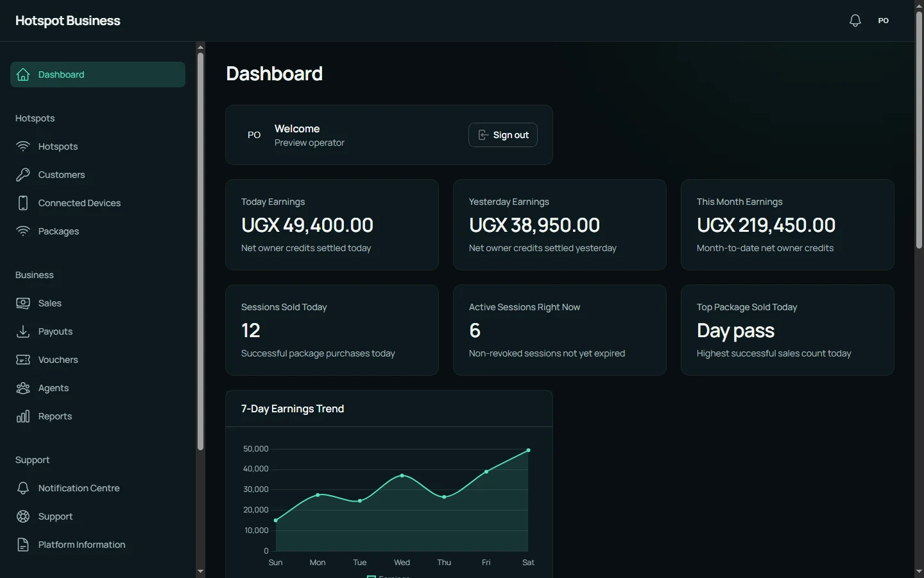Click the Support lifebuoy icon
This screenshot has width=924, height=578.
[23, 516]
